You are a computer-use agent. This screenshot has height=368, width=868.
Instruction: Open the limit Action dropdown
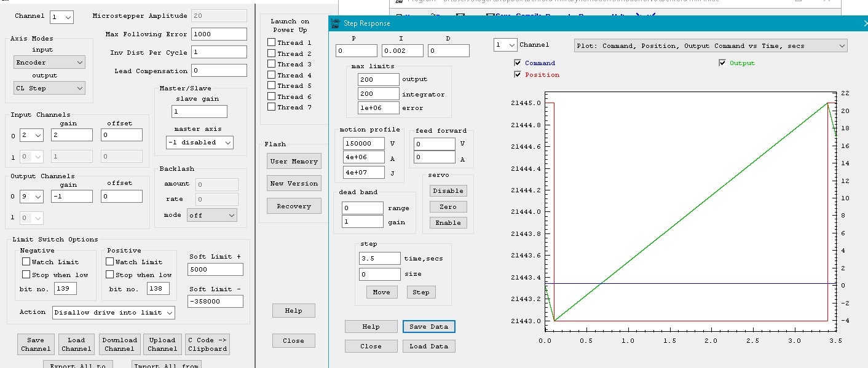point(113,313)
